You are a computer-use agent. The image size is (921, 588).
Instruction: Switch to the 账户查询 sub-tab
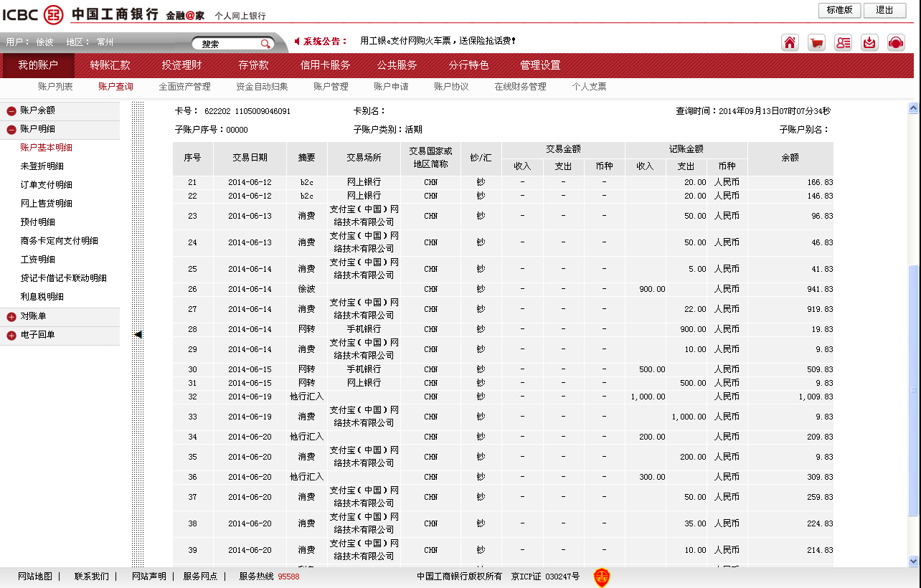[x=115, y=87]
